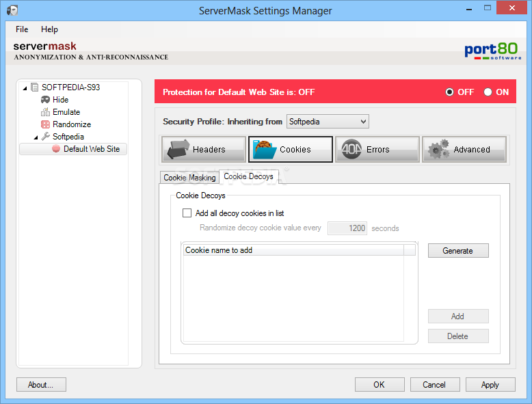Open the Help menu
Image resolution: width=532 pixels, height=404 pixels.
(49, 29)
